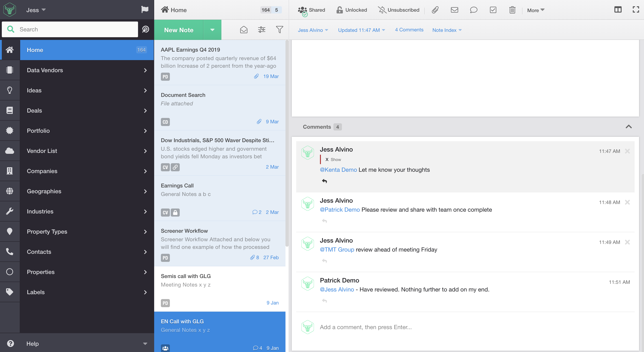Open the Note Index dropdown
Viewport: 644px width, 352px height.
tap(447, 30)
